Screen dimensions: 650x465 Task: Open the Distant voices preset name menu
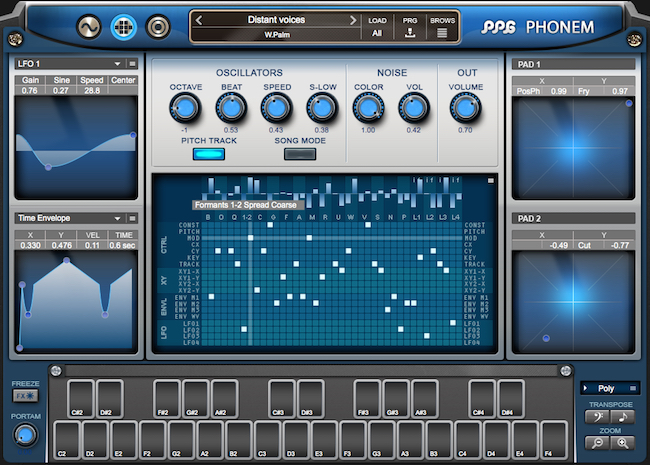click(x=276, y=20)
